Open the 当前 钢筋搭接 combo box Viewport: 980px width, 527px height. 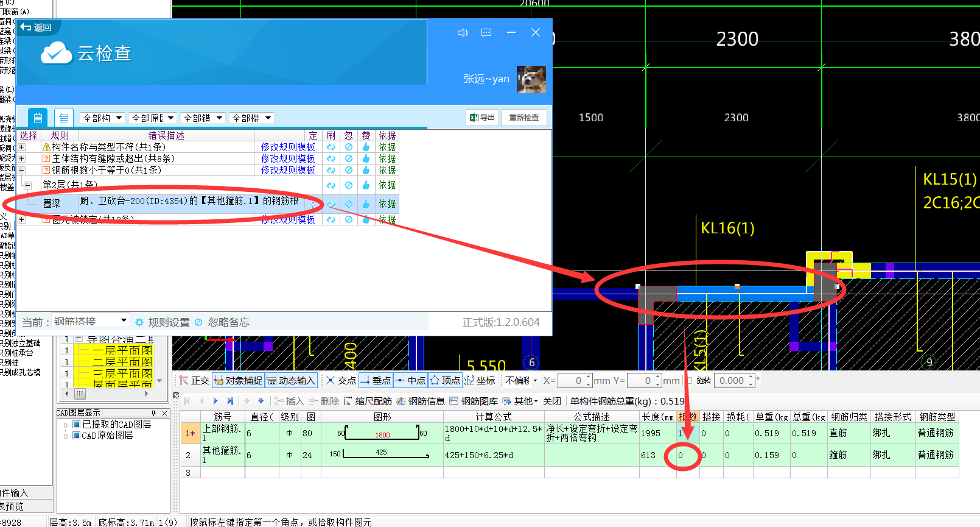90,321
